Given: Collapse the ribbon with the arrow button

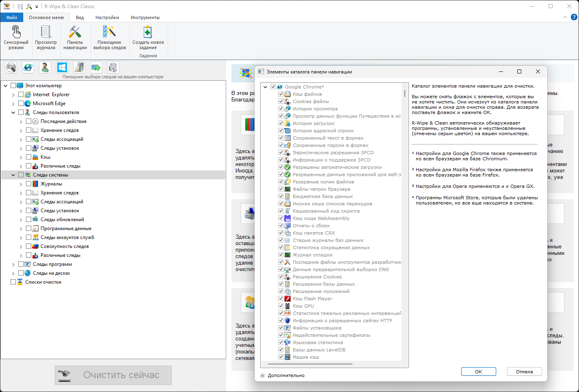Looking at the screenshot, I should 565,17.
